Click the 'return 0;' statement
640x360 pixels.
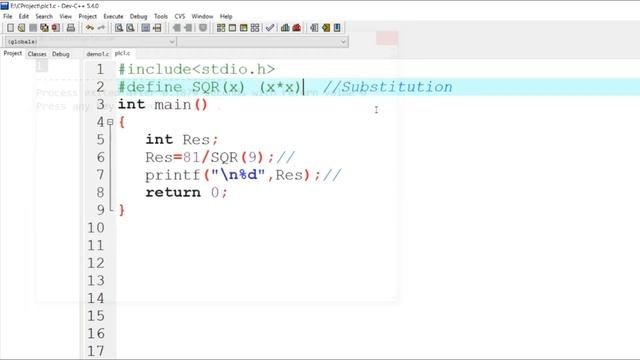click(187, 192)
